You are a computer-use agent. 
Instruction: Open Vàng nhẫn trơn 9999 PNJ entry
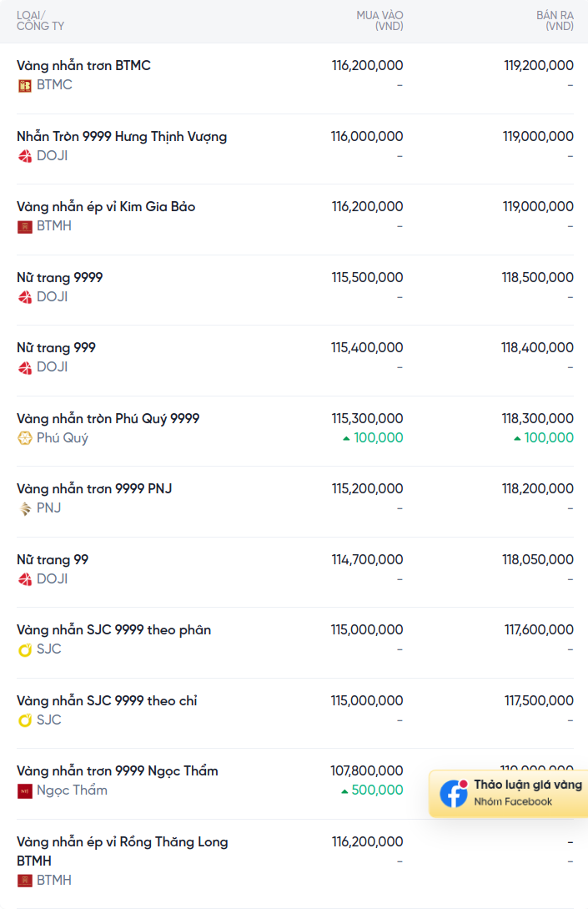click(x=94, y=488)
